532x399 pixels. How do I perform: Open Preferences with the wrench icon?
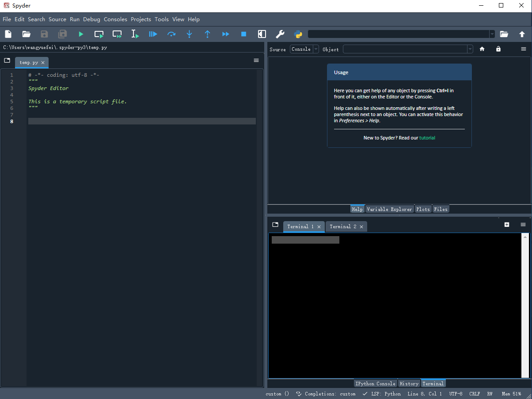pos(280,34)
